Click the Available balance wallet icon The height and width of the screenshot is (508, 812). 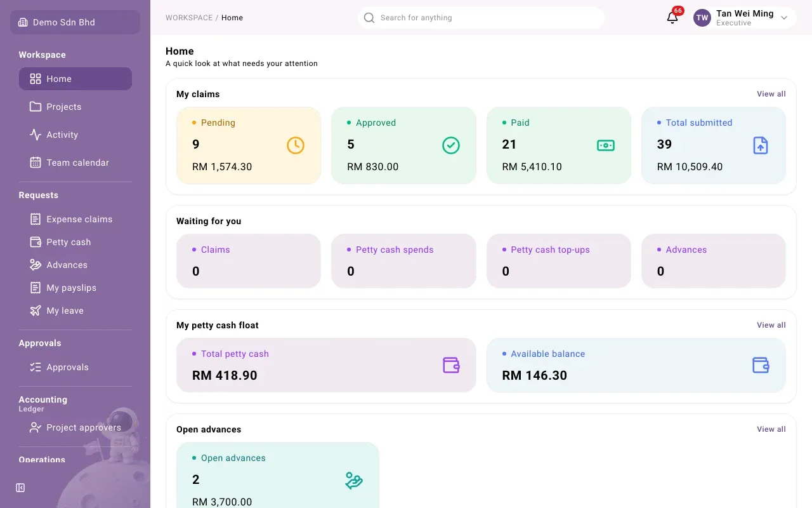click(x=761, y=365)
